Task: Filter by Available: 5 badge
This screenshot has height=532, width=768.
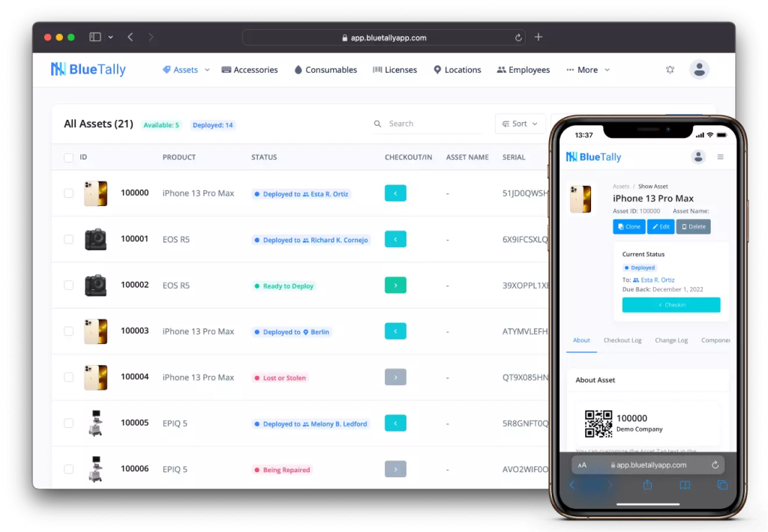Action: 161,125
